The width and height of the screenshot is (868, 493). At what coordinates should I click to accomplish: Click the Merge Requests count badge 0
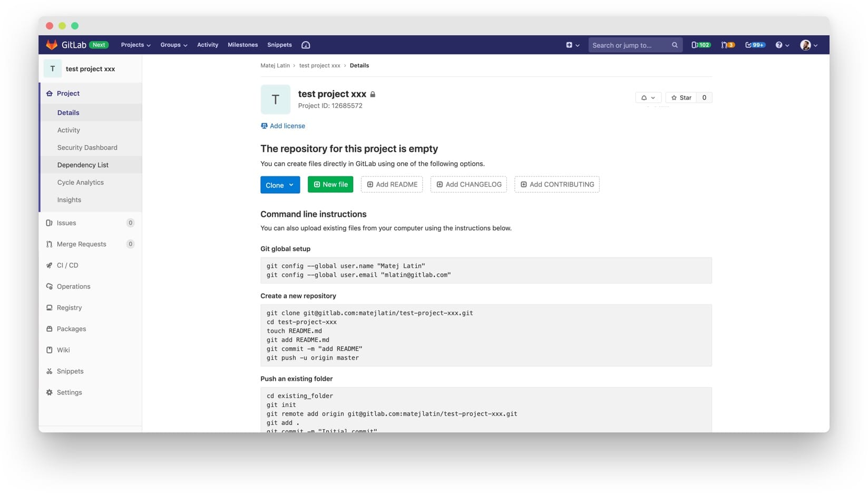[131, 244]
